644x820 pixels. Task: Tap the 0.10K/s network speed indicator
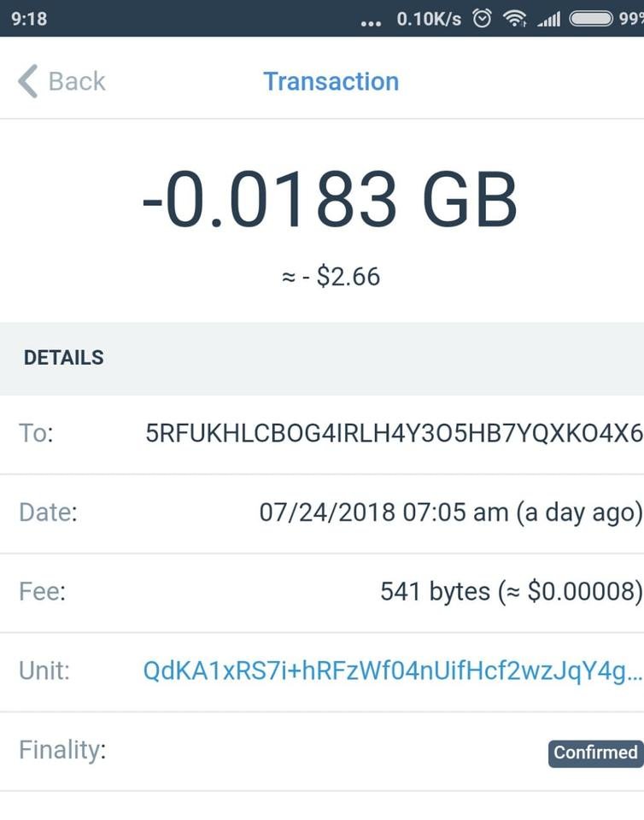pos(429,19)
